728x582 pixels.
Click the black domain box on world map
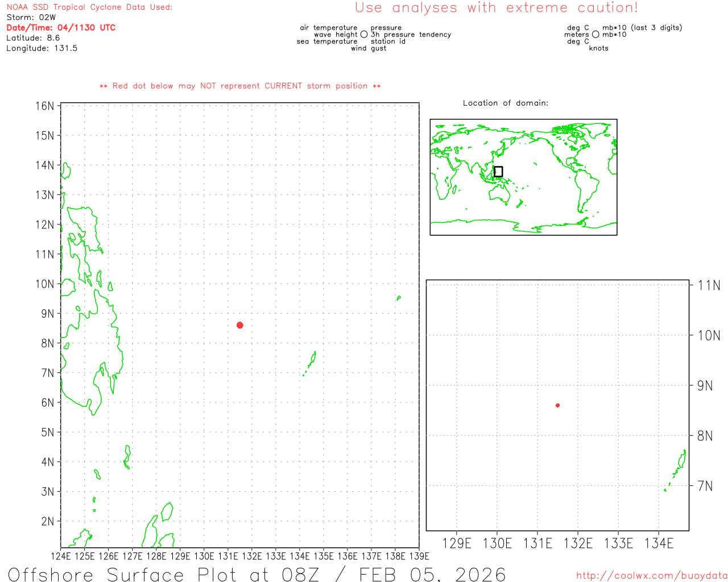click(498, 172)
